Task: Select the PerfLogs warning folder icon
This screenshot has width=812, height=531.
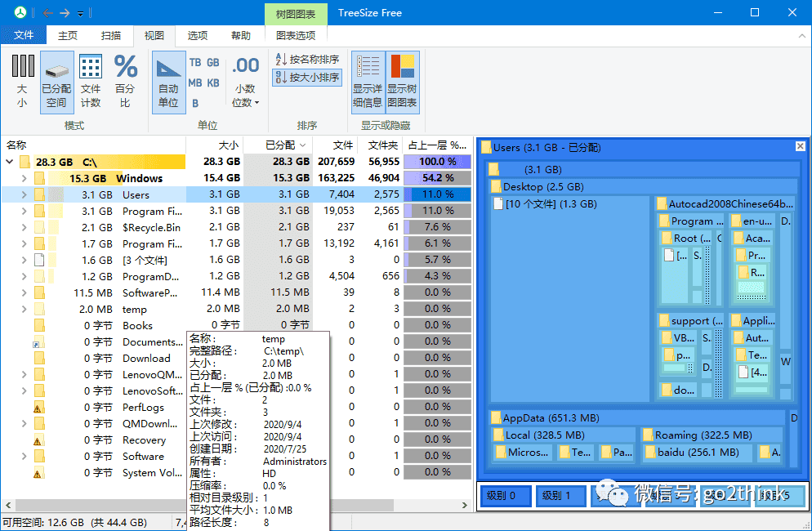Action: [x=39, y=407]
